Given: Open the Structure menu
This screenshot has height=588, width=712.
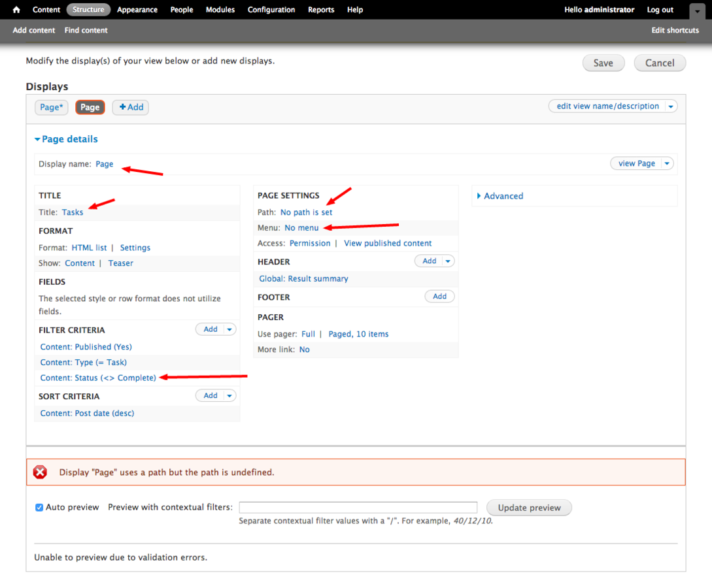Looking at the screenshot, I should [88, 10].
